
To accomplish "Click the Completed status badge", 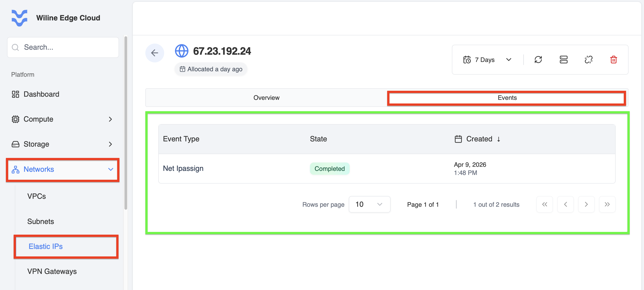I will point(329,169).
